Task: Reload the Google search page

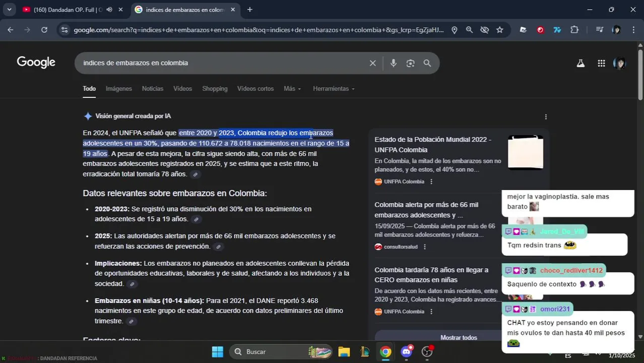Action: pyautogui.click(x=44, y=30)
